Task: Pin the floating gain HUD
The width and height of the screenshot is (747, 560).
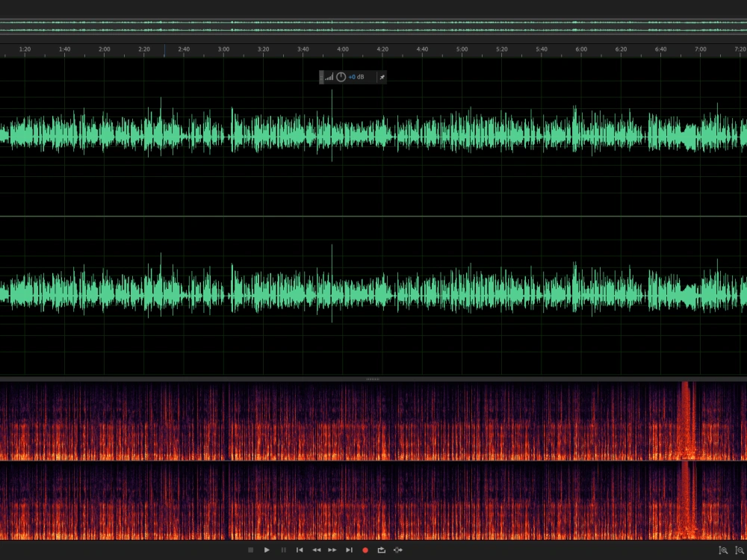Action: click(382, 77)
